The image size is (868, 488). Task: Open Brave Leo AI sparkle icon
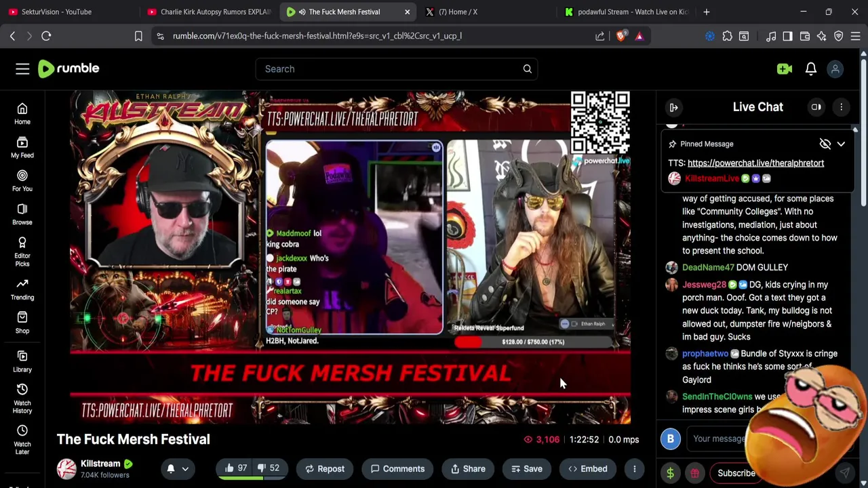[x=821, y=36]
